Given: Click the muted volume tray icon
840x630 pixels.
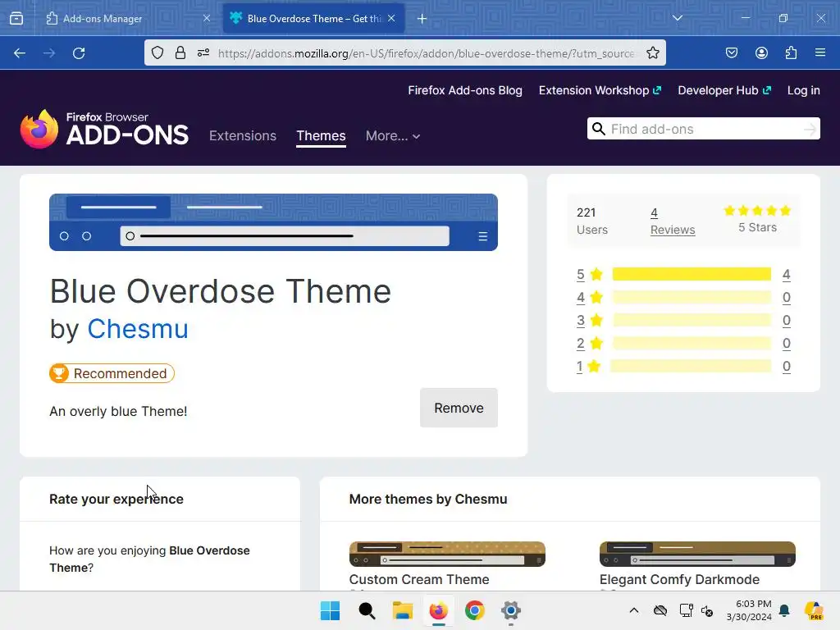Looking at the screenshot, I should 707,610.
